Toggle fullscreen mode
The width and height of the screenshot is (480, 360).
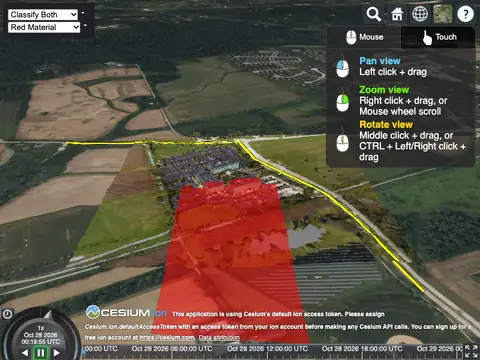pyautogui.click(x=471, y=351)
